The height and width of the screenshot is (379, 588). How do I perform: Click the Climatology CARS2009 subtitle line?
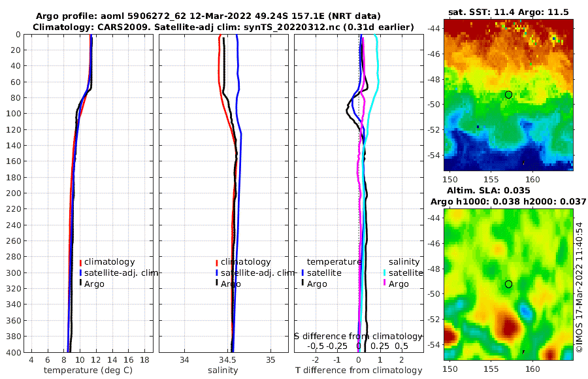click(223, 27)
